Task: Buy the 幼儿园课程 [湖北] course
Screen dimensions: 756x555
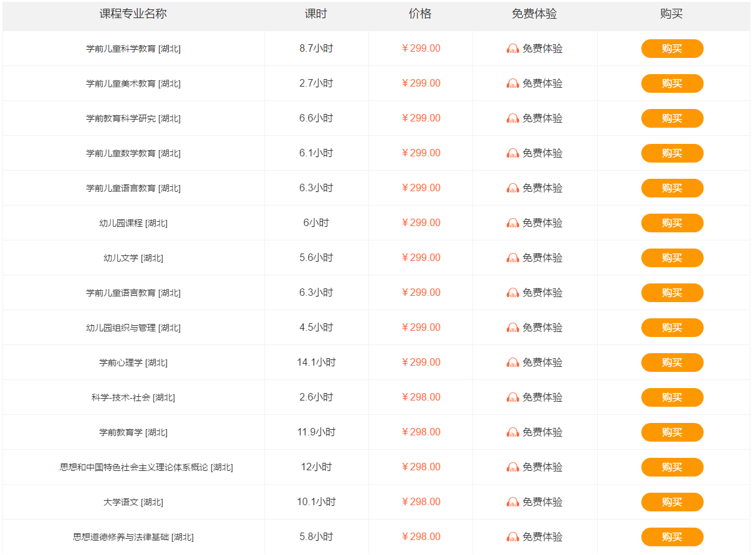Action: tap(672, 223)
